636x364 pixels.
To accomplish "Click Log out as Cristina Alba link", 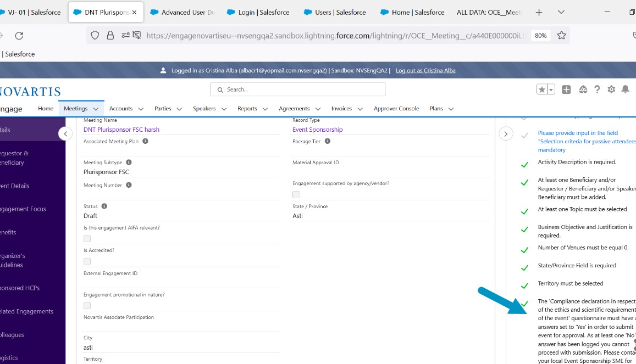I will (x=425, y=70).
